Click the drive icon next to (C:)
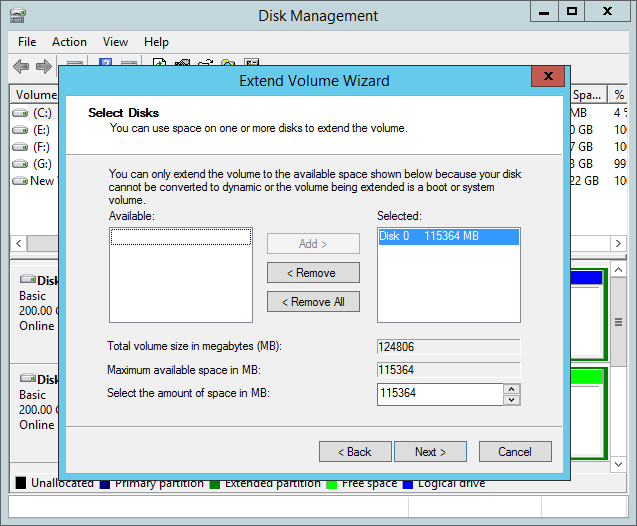 coord(20,113)
